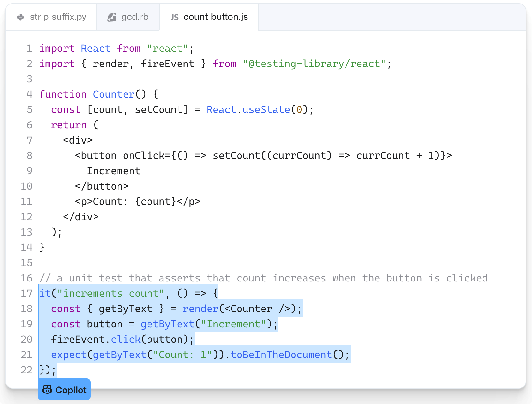Image resolution: width=532 pixels, height=404 pixels.
Task: Click the expect assertion on line 21
Action: [x=68, y=355]
